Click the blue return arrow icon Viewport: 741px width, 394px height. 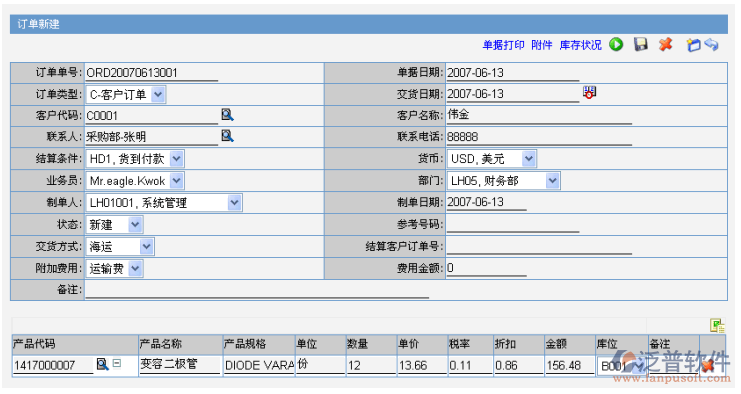711,44
